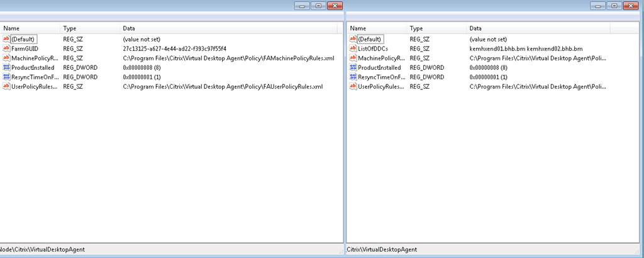The width and height of the screenshot is (644, 258).
Task: Click the FAMachinePolicyRules.xml path data
Action: (229, 58)
